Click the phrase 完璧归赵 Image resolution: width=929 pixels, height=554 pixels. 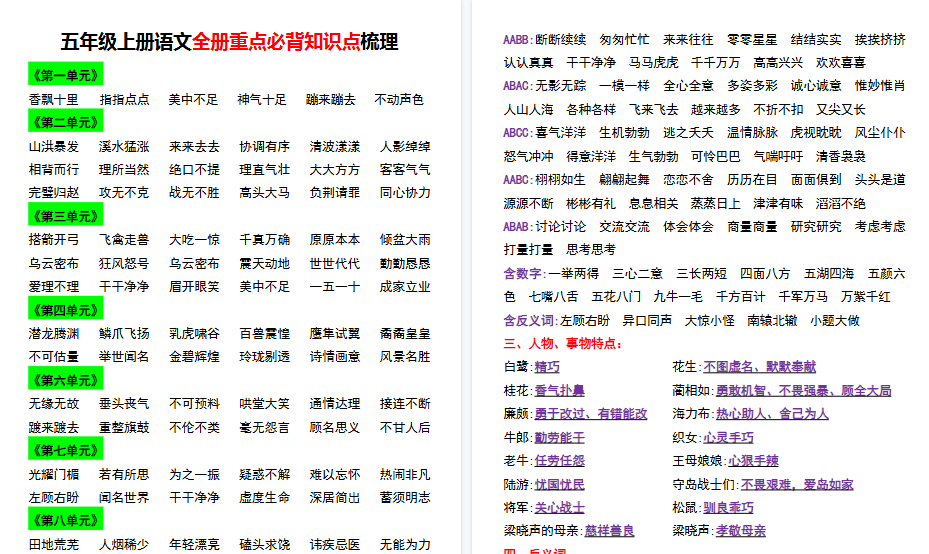(53, 193)
